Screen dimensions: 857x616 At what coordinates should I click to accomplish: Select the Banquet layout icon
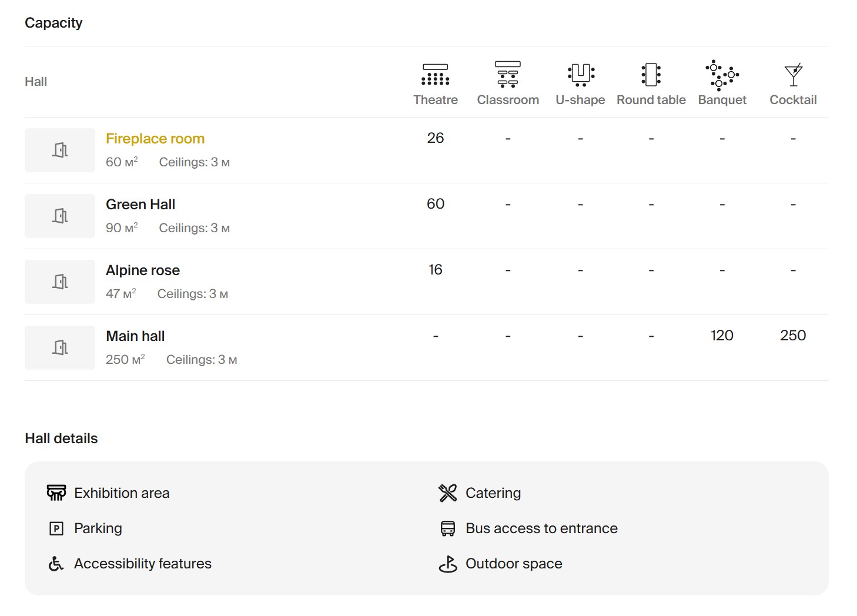point(722,75)
